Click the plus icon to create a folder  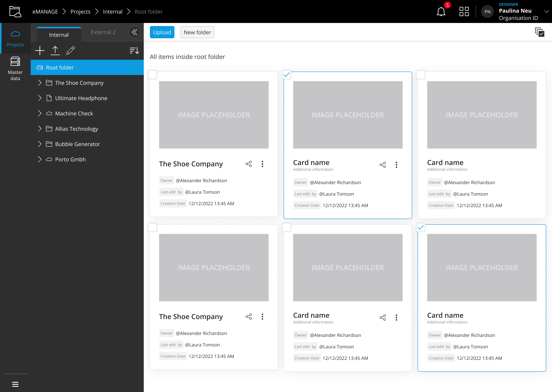click(x=40, y=51)
